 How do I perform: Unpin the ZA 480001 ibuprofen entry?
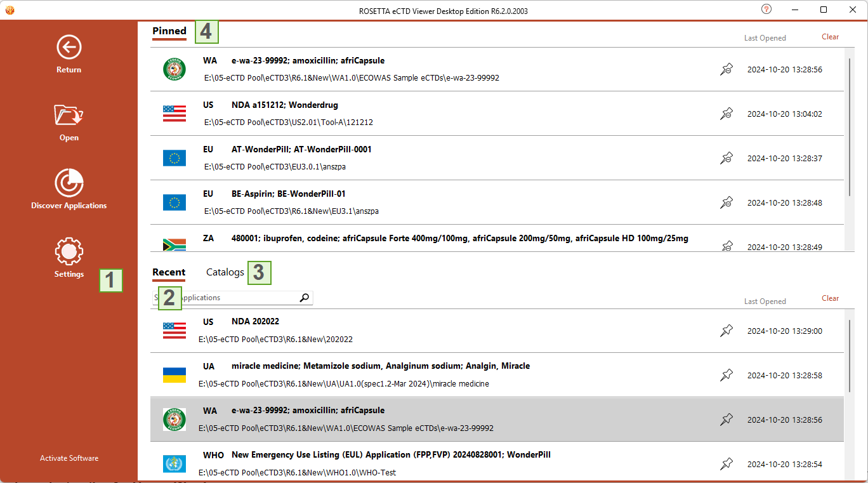(727, 246)
